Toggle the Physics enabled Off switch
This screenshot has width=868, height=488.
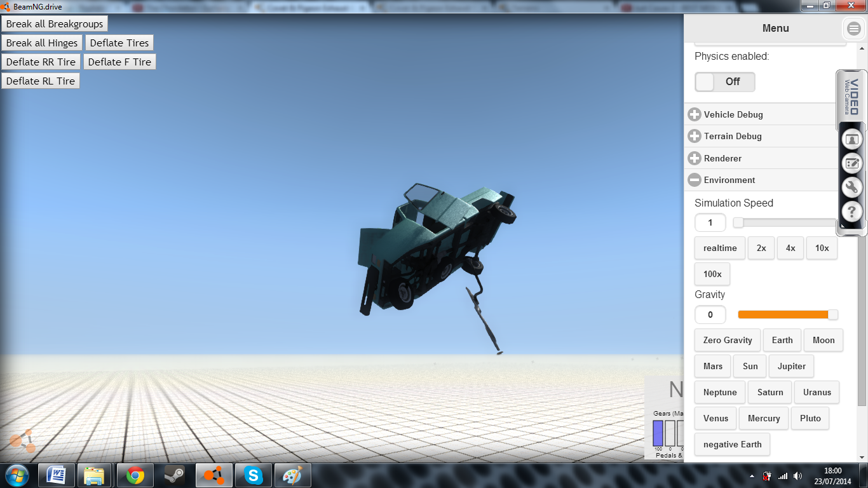coord(725,81)
